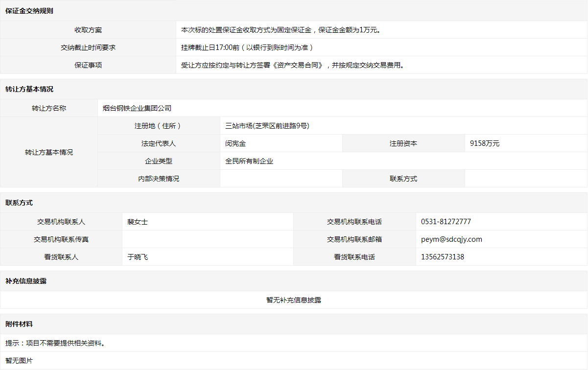588x370 pixels.
Task: Select the email peym@sdcqjy.com
Action: pos(451,239)
